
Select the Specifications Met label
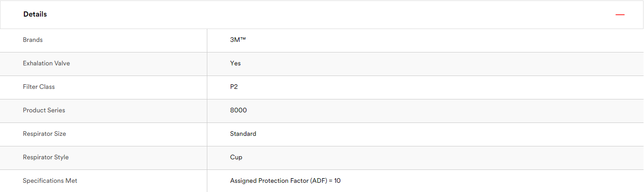tap(50, 181)
